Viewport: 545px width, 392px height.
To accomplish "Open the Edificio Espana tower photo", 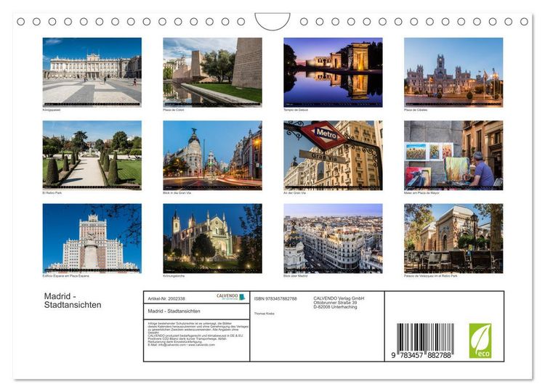I will point(92,238).
